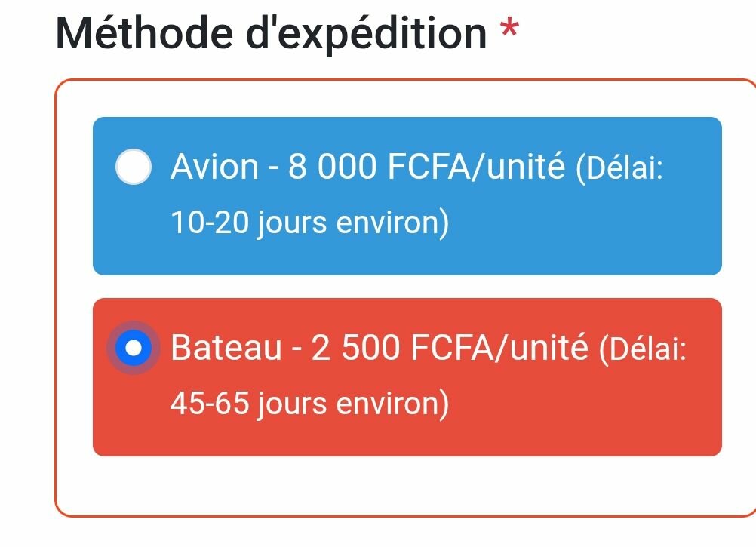
Task: Click the "45-65 jours environ)" delay line
Action: (x=309, y=404)
